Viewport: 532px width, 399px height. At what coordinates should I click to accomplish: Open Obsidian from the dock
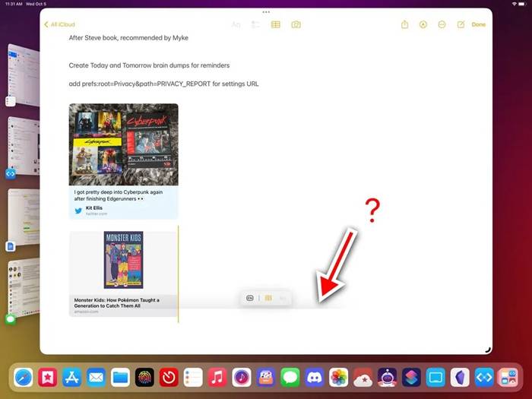pyautogui.click(x=460, y=377)
